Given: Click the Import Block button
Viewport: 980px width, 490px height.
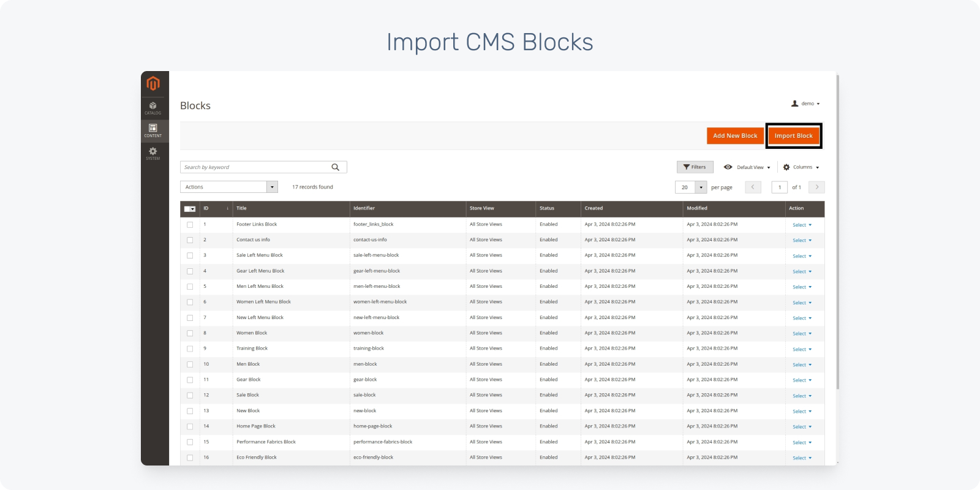Looking at the screenshot, I should 793,136.
